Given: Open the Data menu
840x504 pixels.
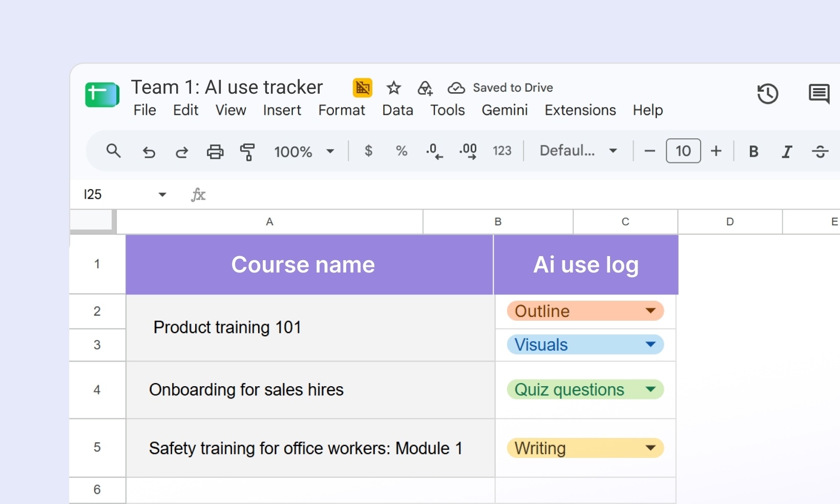Looking at the screenshot, I should coord(397,110).
